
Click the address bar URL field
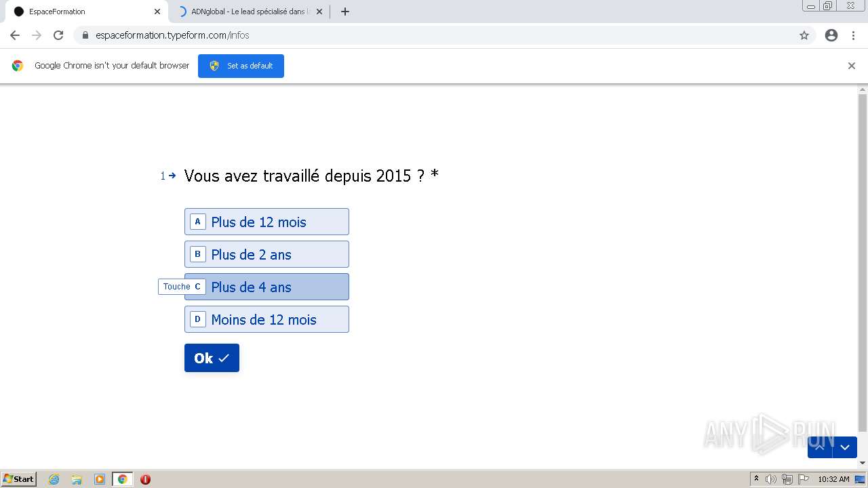(x=434, y=35)
